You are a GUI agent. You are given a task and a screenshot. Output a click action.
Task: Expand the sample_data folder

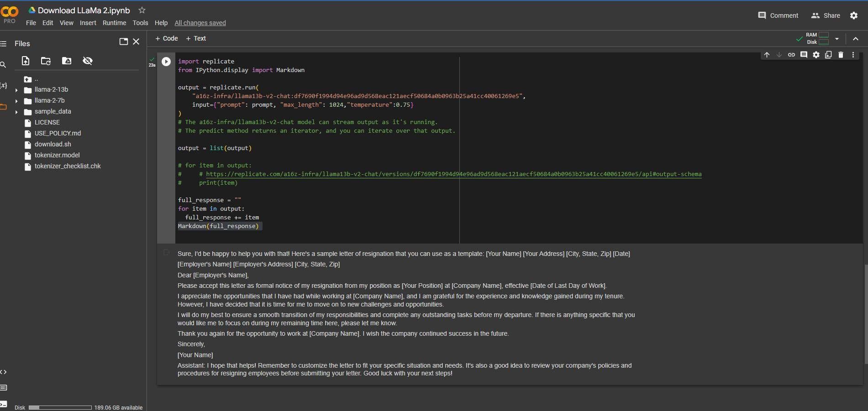[16, 112]
